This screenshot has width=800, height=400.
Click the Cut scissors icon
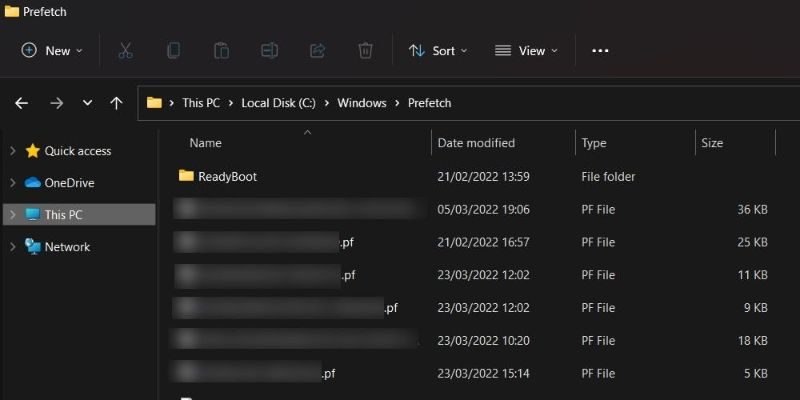tap(125, 51)
